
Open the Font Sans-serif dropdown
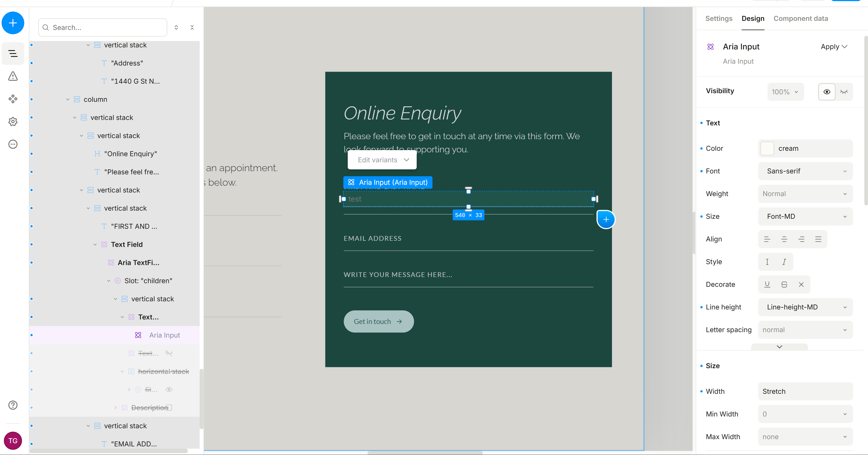(x=805, y=171)
